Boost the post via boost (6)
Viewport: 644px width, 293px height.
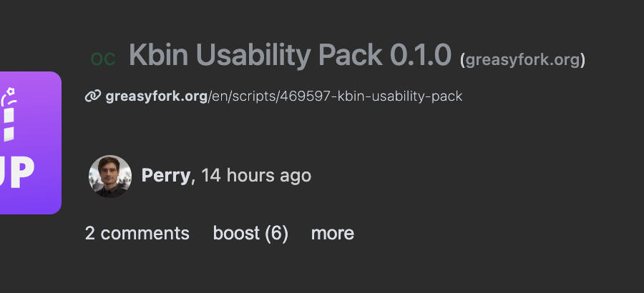[x=250, y=233]
